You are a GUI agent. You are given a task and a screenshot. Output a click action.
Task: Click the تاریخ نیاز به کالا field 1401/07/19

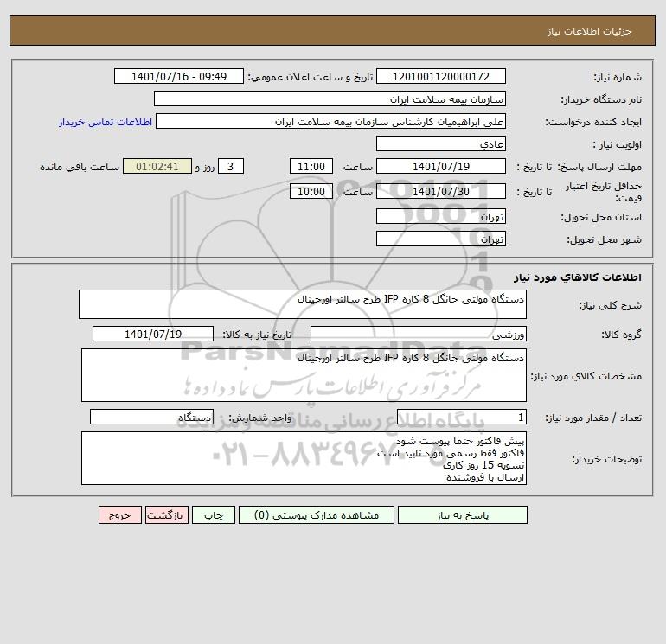point(153,334)
